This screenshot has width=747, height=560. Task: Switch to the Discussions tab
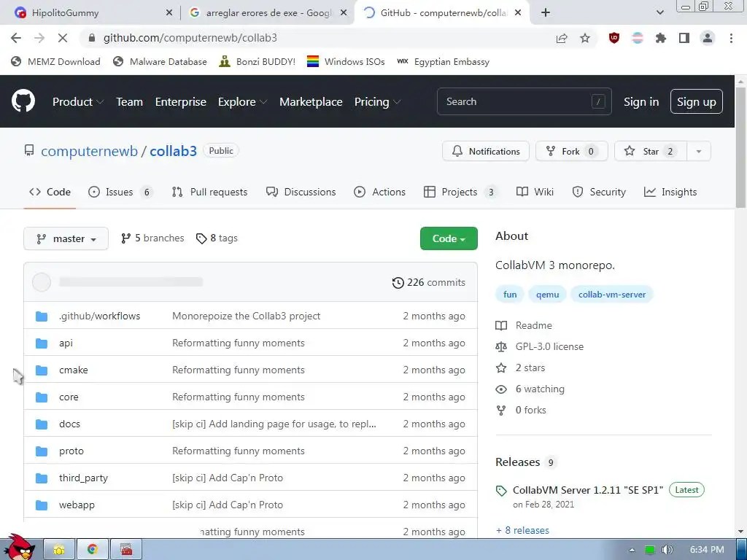pyautogui.click(x=301, y=192)
